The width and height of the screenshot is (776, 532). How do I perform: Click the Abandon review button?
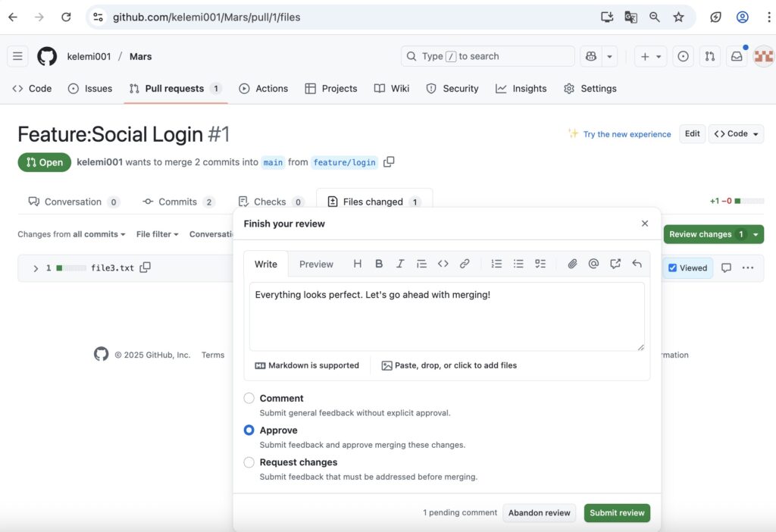coord(539,513)
